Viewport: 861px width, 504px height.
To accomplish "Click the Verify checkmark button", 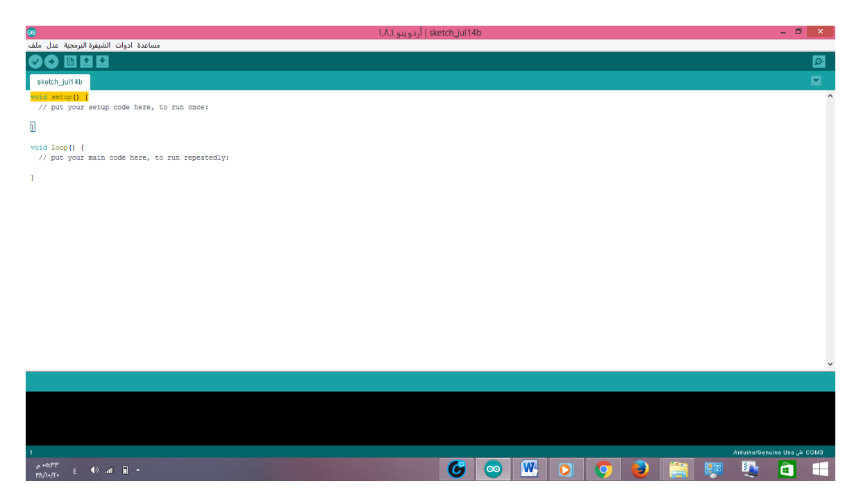I will (35, 62).
